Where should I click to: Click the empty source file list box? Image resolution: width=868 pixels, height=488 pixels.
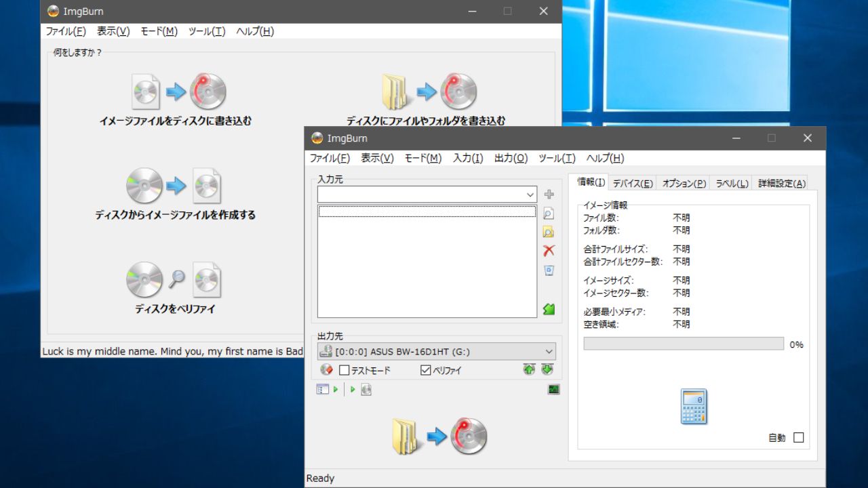point(427,261)
